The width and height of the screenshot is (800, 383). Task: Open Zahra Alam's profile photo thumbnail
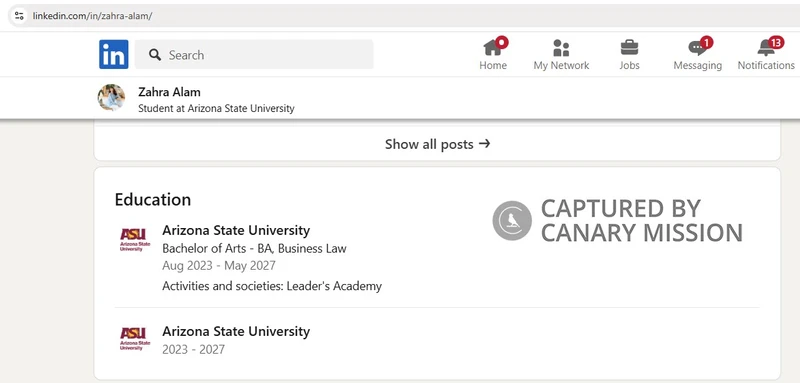(111, 97)
